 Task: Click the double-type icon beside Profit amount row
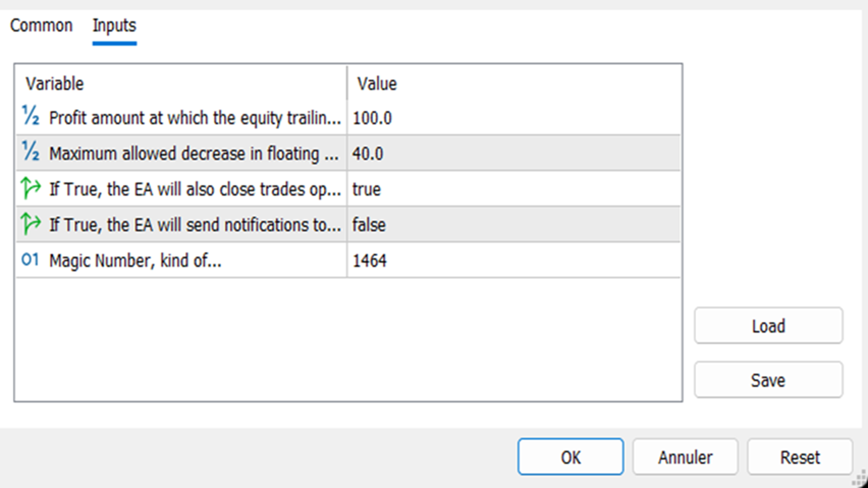[x=31, y=116]
